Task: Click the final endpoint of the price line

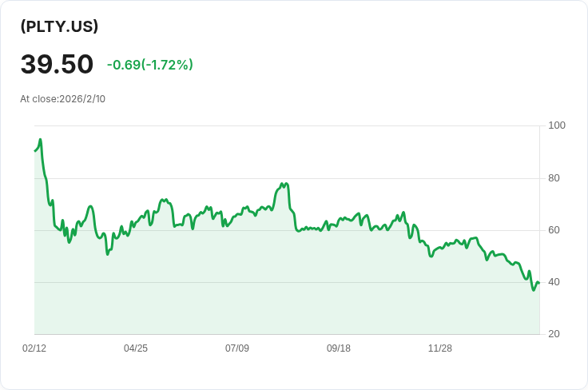Action: pyautogui.click(x=539, y=283)
